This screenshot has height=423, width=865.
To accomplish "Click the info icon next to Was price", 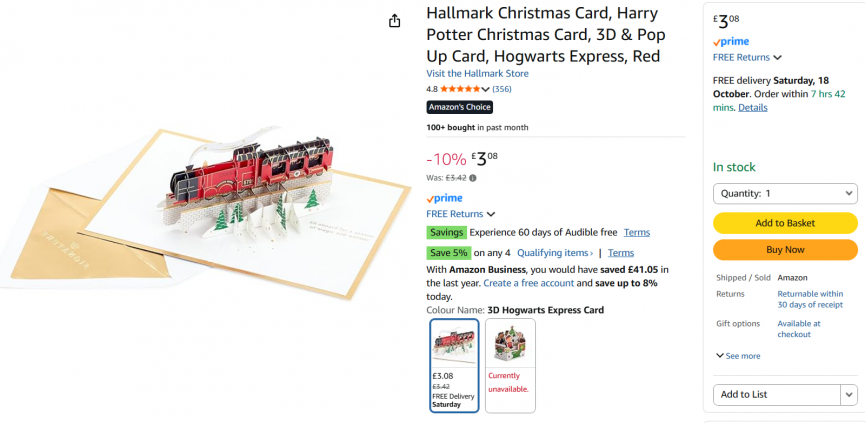I will tap(473, 178).
